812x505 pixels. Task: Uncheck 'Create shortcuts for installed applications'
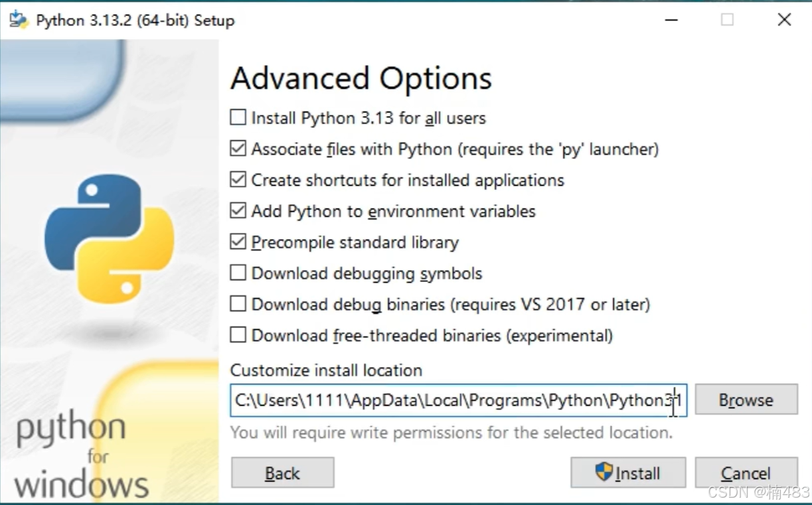tap(237, 179)
